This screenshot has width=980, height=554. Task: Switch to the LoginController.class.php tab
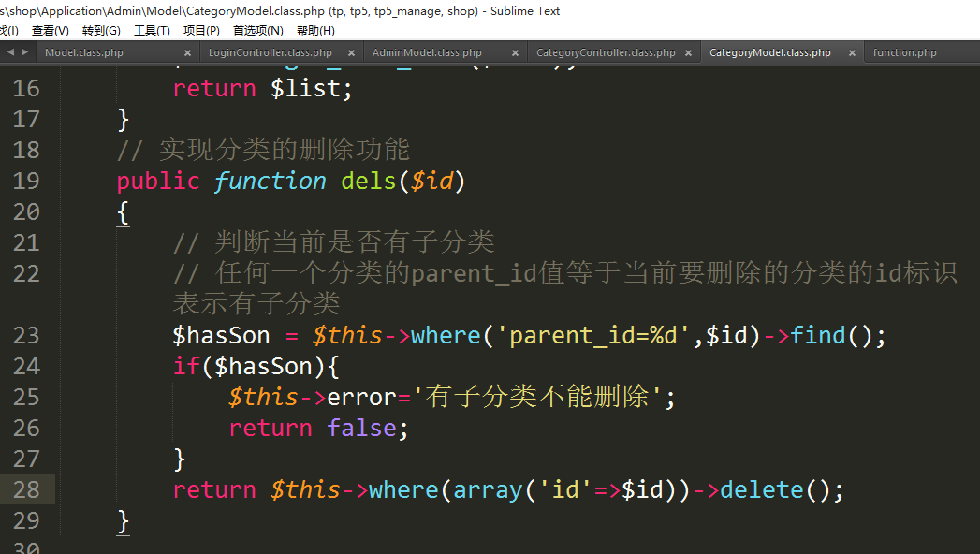pyautogui.click(x=270, y=53)
